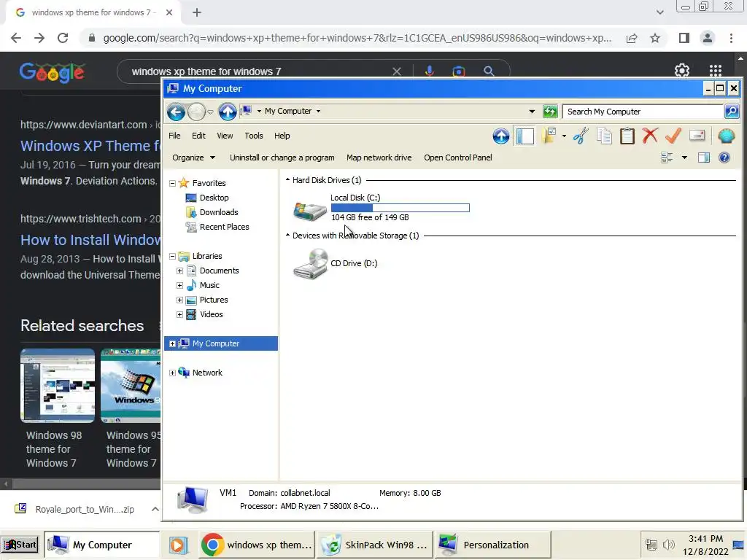Click the Search My Computer field

[x=642, y=112]
